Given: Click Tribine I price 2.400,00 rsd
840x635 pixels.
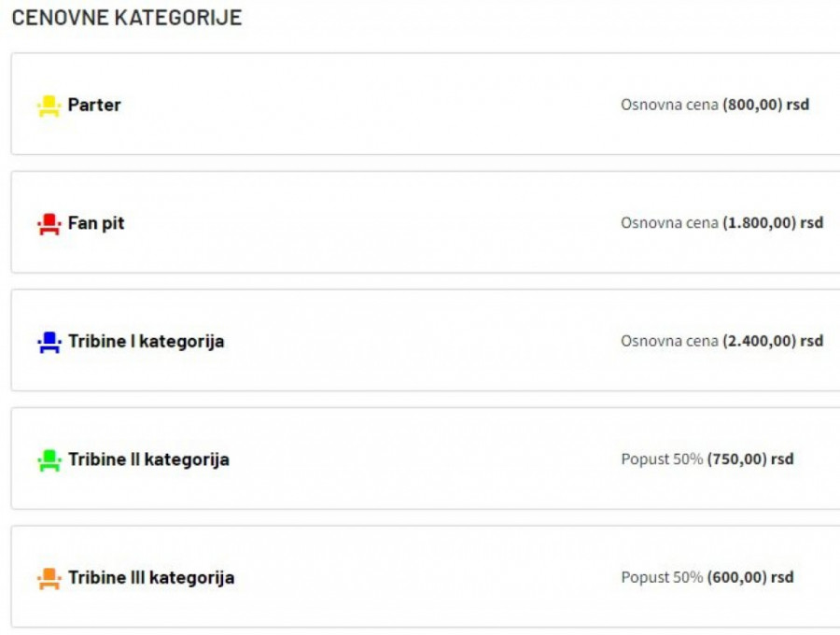Looking at the screenshot, I should pos(773,342).
